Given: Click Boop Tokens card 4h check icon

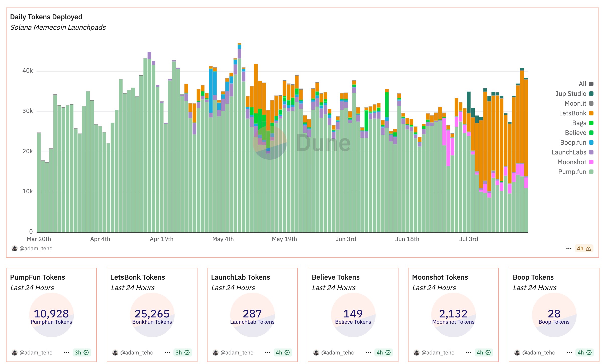Looking at the screenshot, I should pyautogui.click(x=589, y=352).
